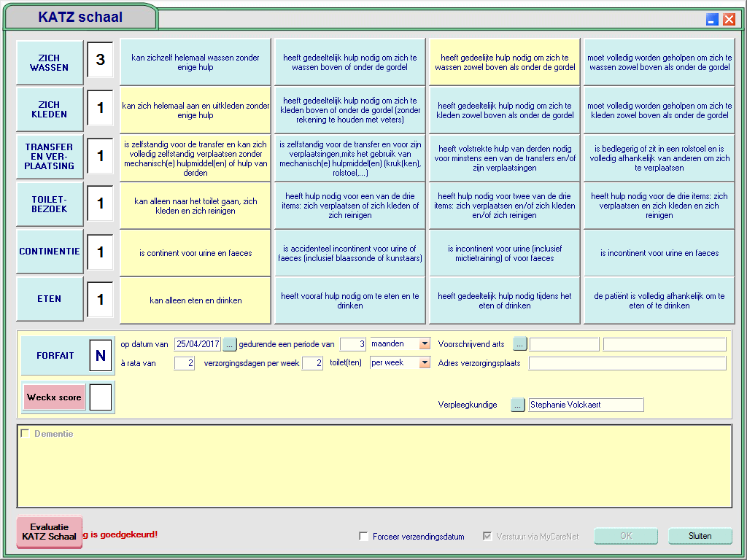Choose 'is incontinent voor urine en faeces' option
This screenshot has width=747, height=560.
point(659,253)
